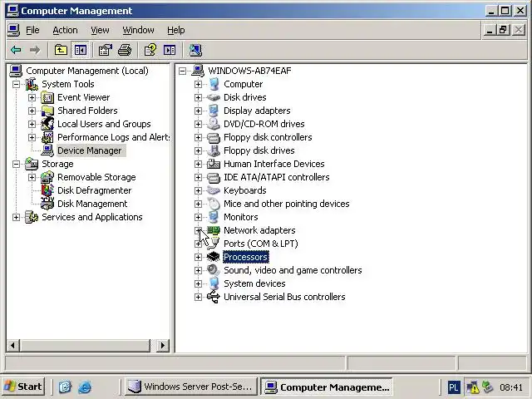The image size is (532, 399).
Task: Collapse the System Tools node
Action: [x=17, y=84]
